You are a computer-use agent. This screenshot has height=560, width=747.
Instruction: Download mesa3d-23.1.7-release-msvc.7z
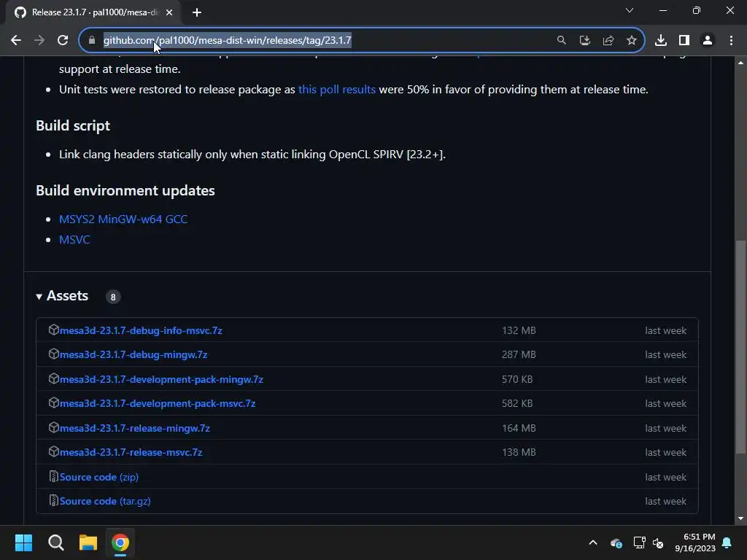[131, 452]
